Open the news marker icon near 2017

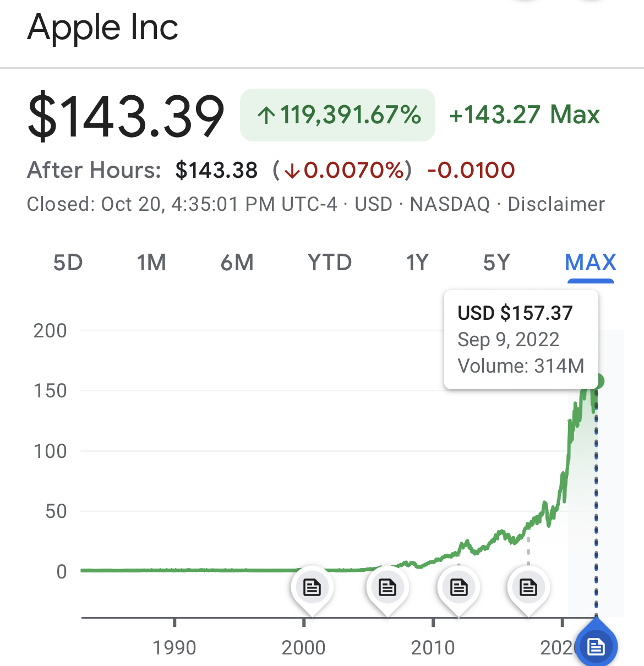click(x=528, y=588)
